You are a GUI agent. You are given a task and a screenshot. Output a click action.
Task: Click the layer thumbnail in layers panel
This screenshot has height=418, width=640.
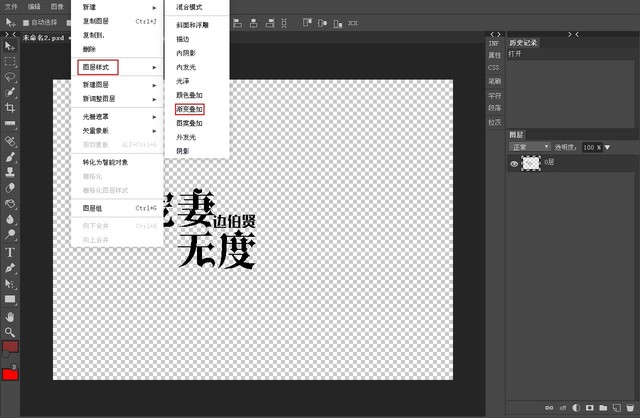point(533,162)
